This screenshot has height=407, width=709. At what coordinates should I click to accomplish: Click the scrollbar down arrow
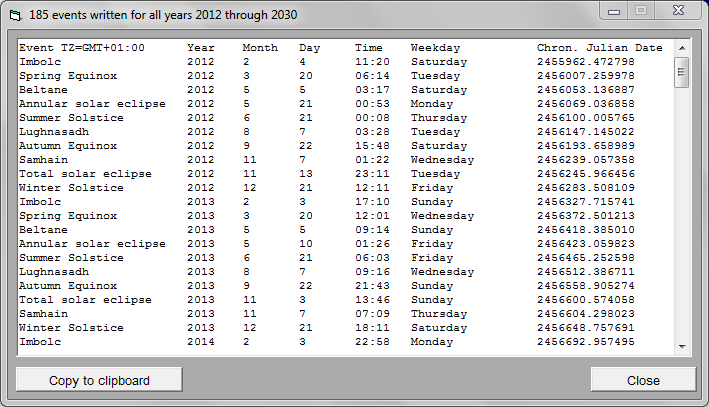[682, 347]
